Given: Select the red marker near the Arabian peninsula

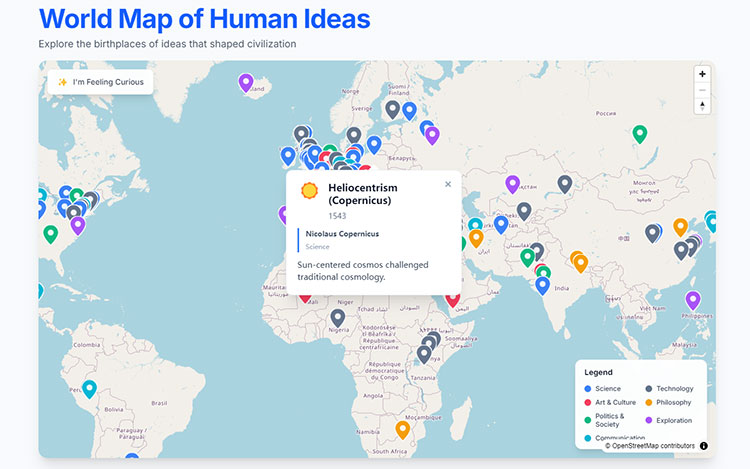Looking at the screenshot, I should (452, 300).
